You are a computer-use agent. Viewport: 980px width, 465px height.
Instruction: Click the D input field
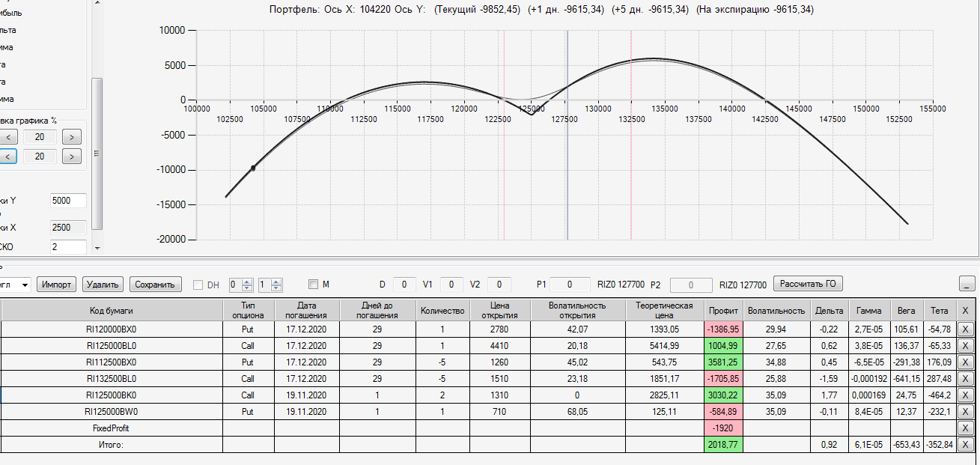[404, 285]
